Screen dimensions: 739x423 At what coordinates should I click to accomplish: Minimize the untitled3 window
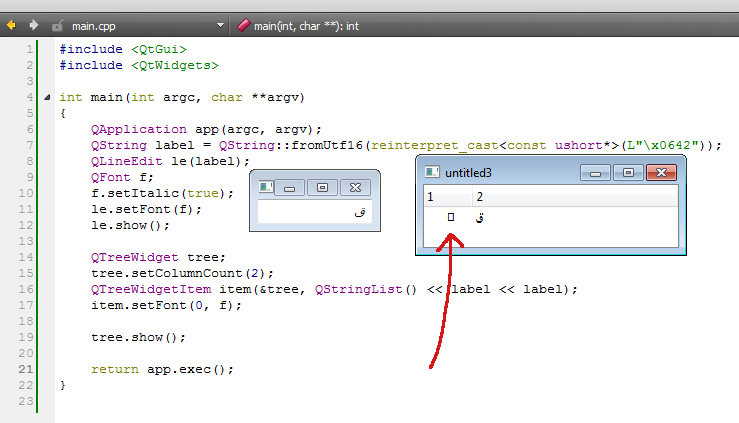click(595, 173)
